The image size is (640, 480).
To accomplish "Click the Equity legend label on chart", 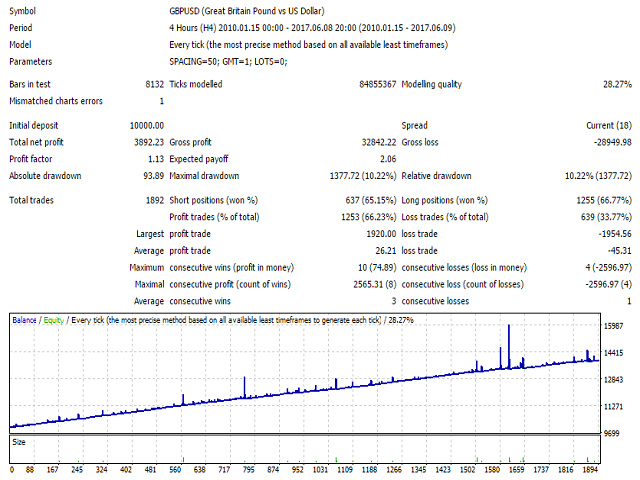I will (56, 320).
